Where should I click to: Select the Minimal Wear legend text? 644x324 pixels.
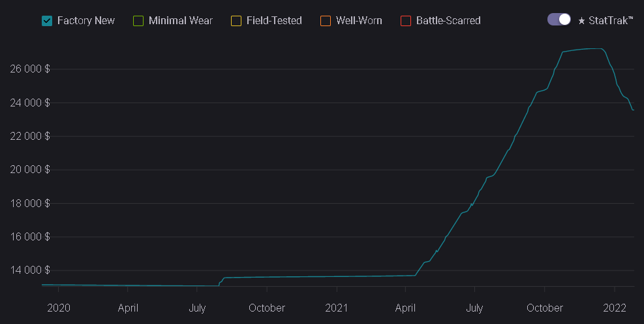coord(181,20)
